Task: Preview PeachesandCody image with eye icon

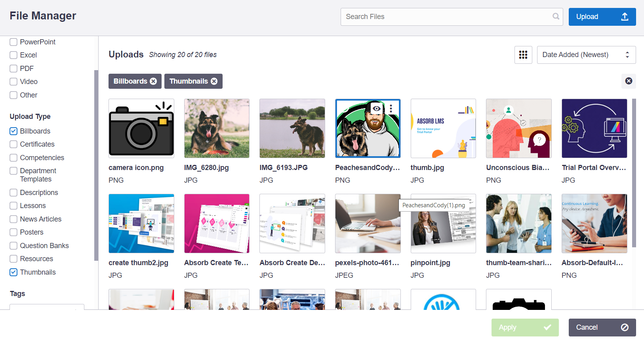Action: pyautogui.click(x=377, y=109)
